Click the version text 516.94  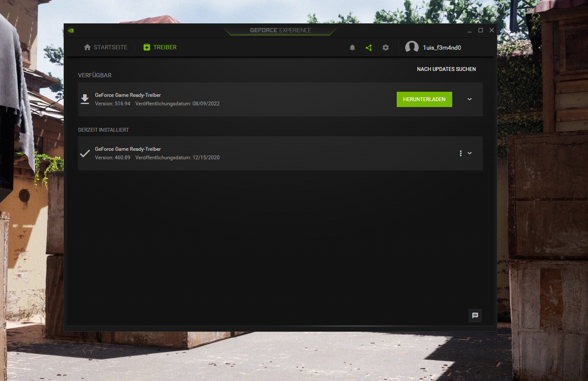point(112,104)
